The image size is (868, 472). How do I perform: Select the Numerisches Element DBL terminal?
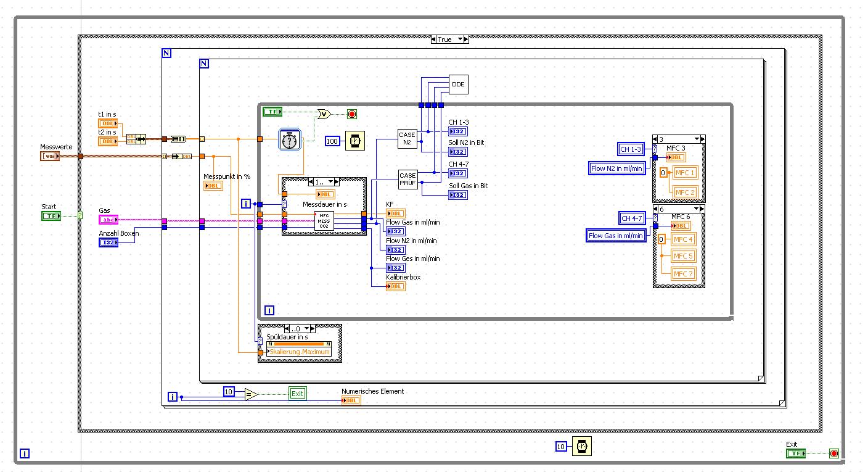tap(351, 400)
